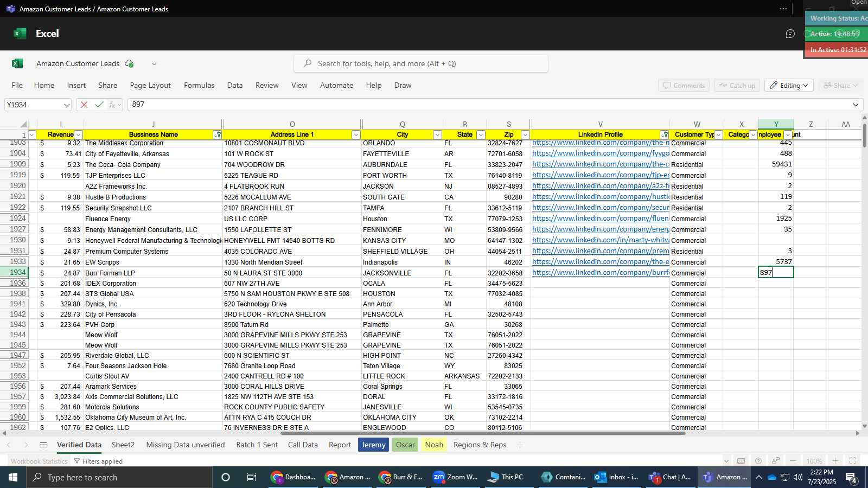
Task: Open the Business Name filter dropdown
Action: 218,135
